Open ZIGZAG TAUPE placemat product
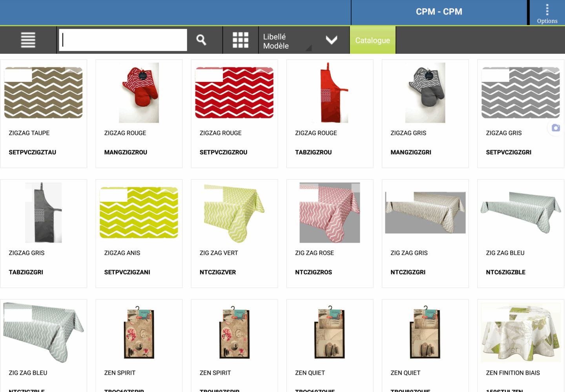The width and height of the screenshot is (565, 392). click(x=44, y=114)
